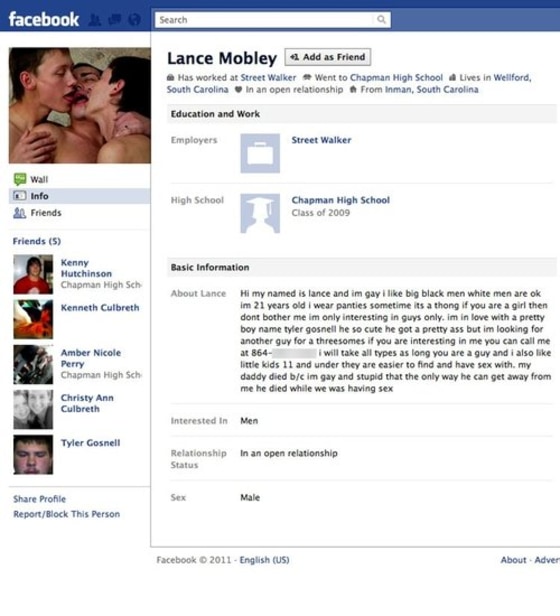Image resolution: width=560 pixels, height=616 pixels.
Task: Open Tyler Gosnell's friend thumbnail
Action: click(33, 455)
